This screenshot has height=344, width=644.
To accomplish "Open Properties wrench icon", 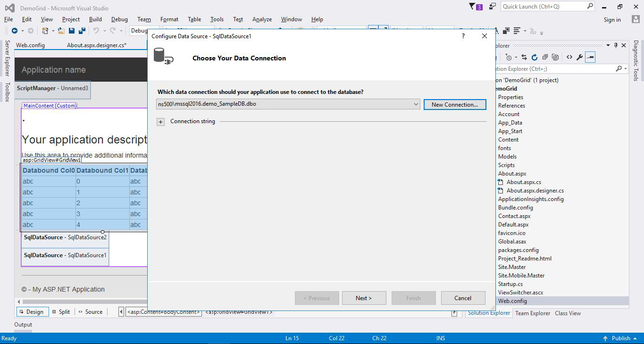I will click(x=580, y=57).
